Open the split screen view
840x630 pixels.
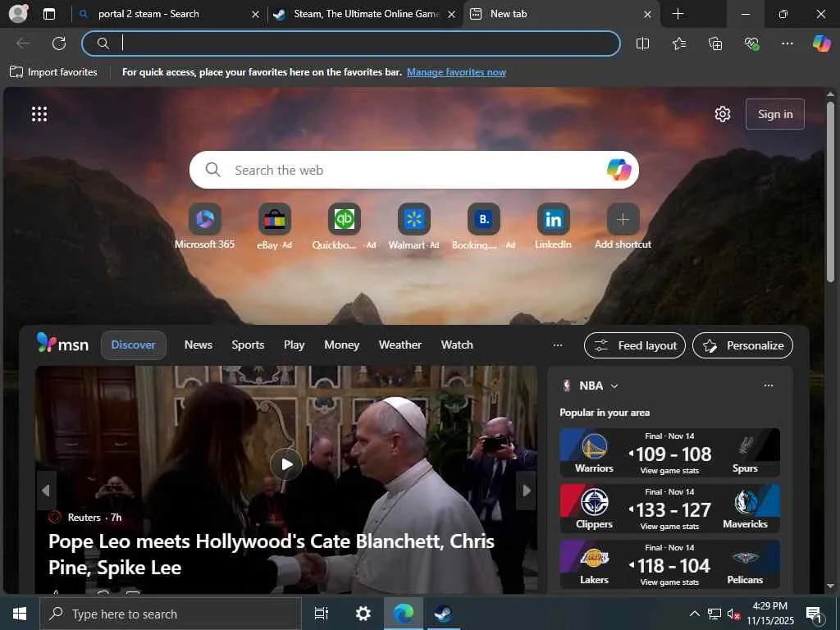[642, 43]
